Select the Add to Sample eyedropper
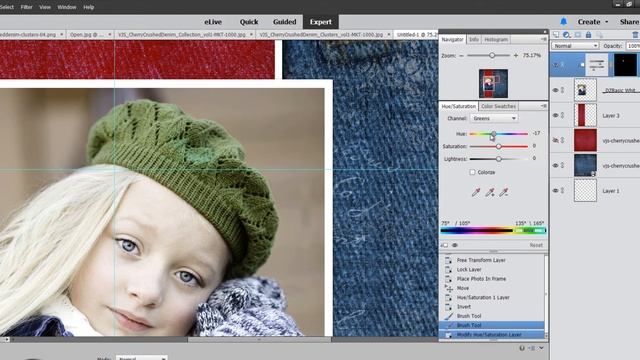This screenshot has height=360, width=640. [490, 192]
